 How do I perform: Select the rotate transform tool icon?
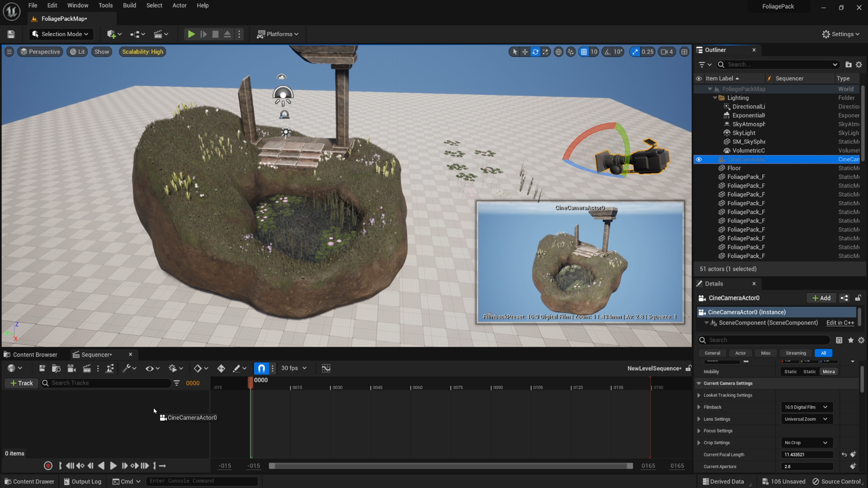coord(535,52)
